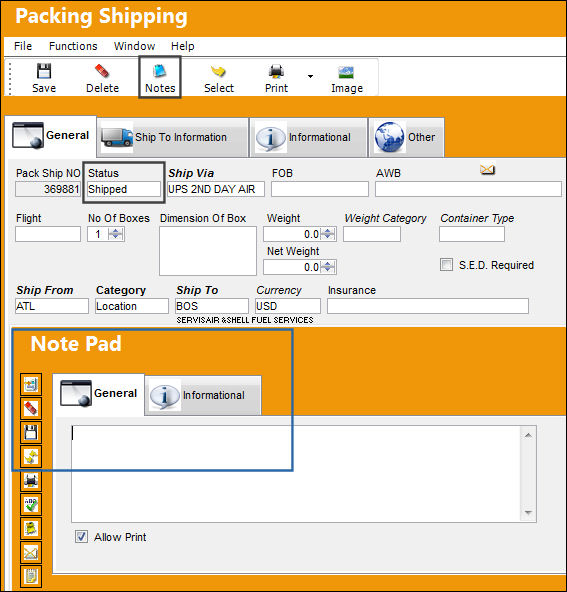
Task: Click the yellow arrows select icon in Note Pad
Action: point(31,456)
